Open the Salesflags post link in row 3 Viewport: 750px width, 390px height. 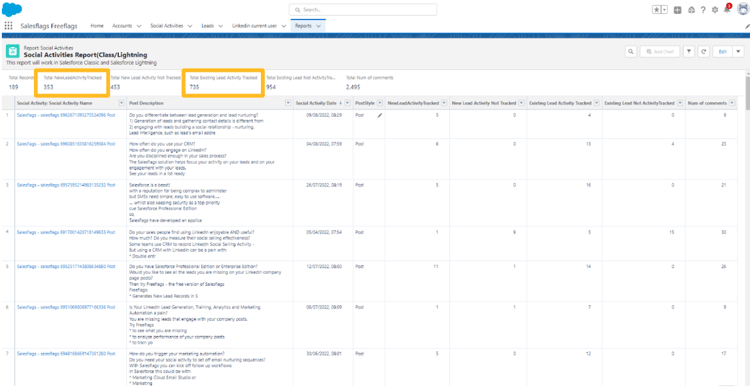(66, 185)
